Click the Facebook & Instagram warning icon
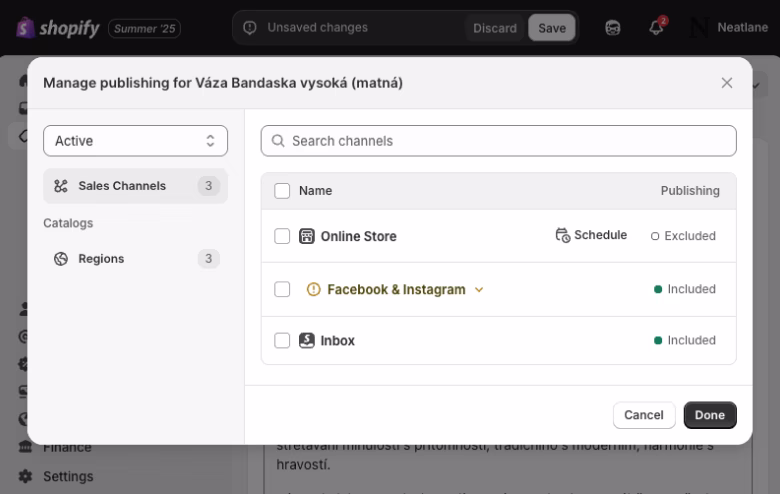780x494 pixels. [x=313, y=289]
